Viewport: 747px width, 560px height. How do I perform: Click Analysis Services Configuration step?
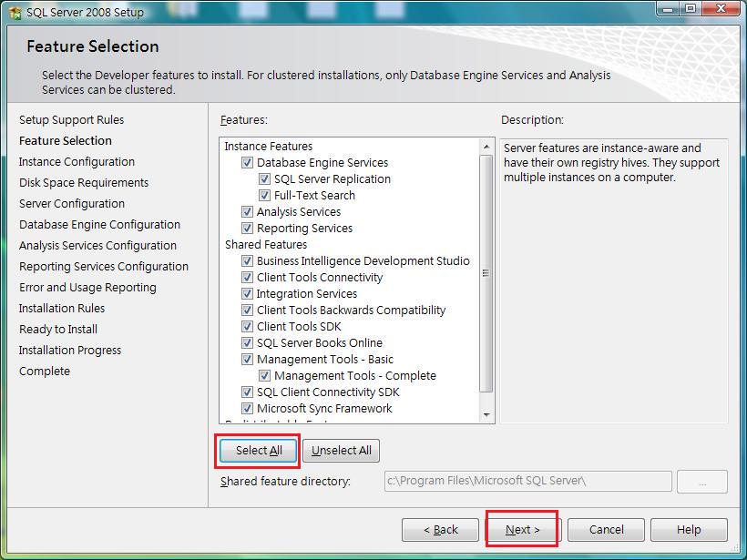(97, 246)
